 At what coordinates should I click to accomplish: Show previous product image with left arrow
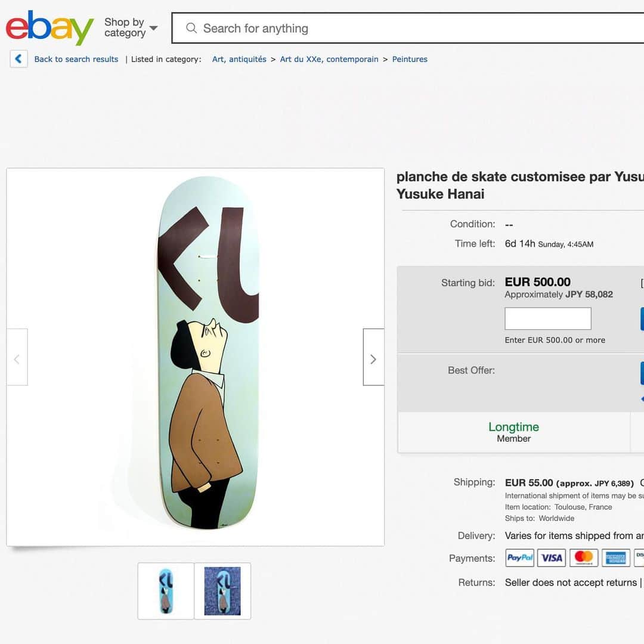(x=17, y=357)
